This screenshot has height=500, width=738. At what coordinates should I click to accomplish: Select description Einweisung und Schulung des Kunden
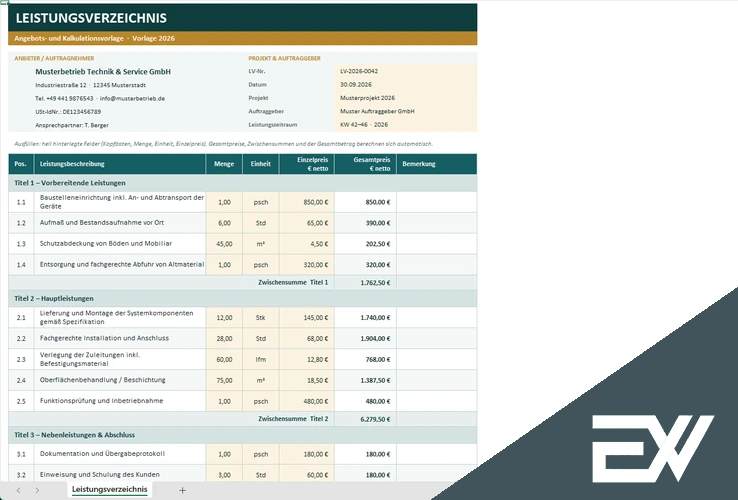pos(120,475)
